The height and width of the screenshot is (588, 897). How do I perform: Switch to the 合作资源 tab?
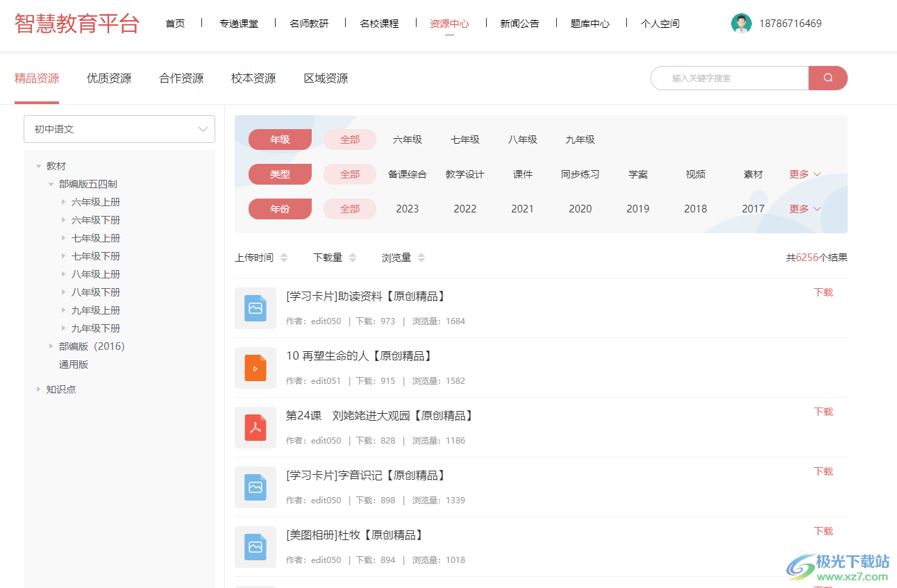click(x=181, y=78)
